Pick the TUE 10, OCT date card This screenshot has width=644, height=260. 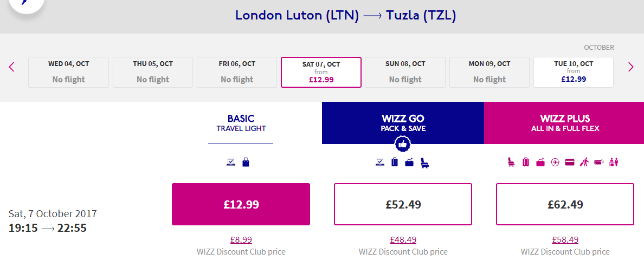pyautogui.click(x=574, y=72)
